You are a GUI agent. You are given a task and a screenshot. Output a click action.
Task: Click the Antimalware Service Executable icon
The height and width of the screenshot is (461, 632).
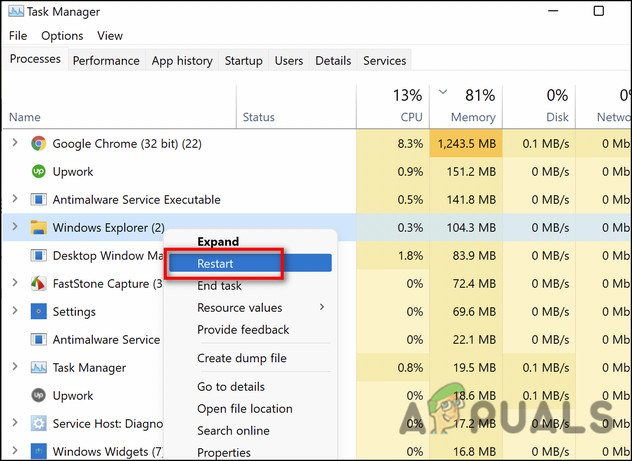tap(39, 199)
